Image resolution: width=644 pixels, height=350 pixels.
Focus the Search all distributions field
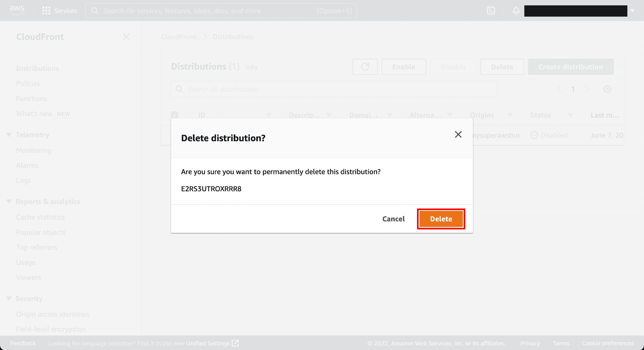[334, 89]
